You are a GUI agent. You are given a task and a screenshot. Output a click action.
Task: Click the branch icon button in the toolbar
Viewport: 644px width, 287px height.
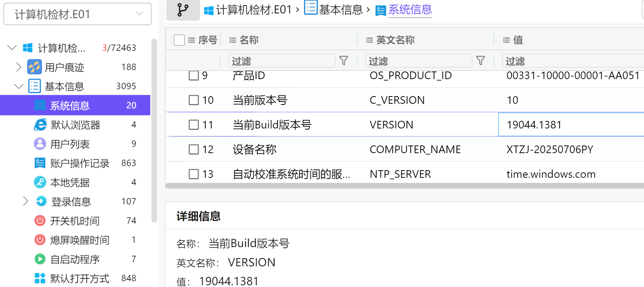tap(183, 10)
